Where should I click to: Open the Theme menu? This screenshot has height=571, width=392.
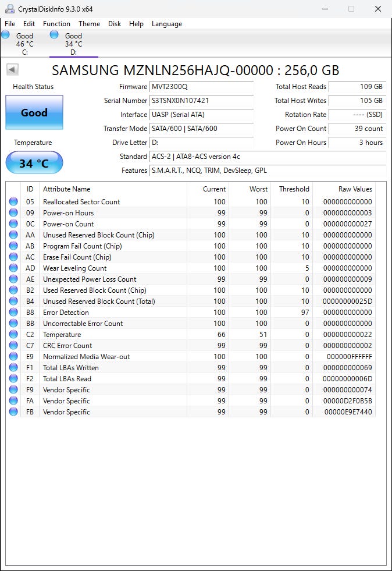89,24
